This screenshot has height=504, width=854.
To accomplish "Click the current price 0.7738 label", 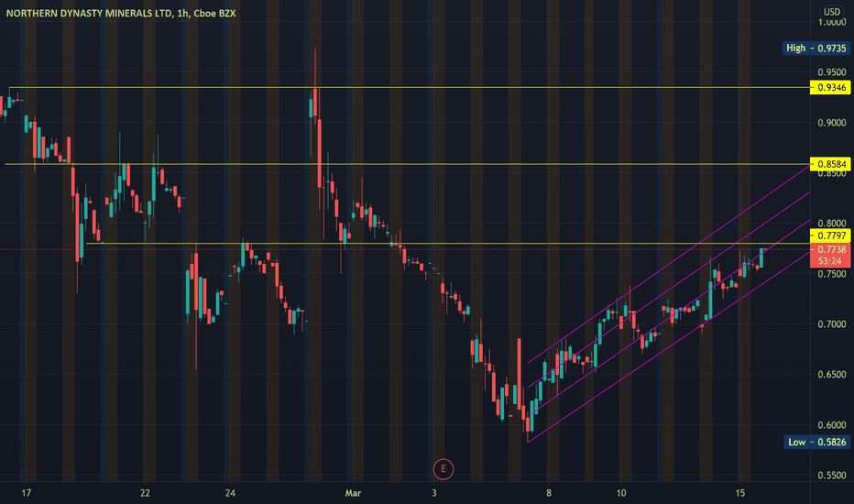I will 830,249.
